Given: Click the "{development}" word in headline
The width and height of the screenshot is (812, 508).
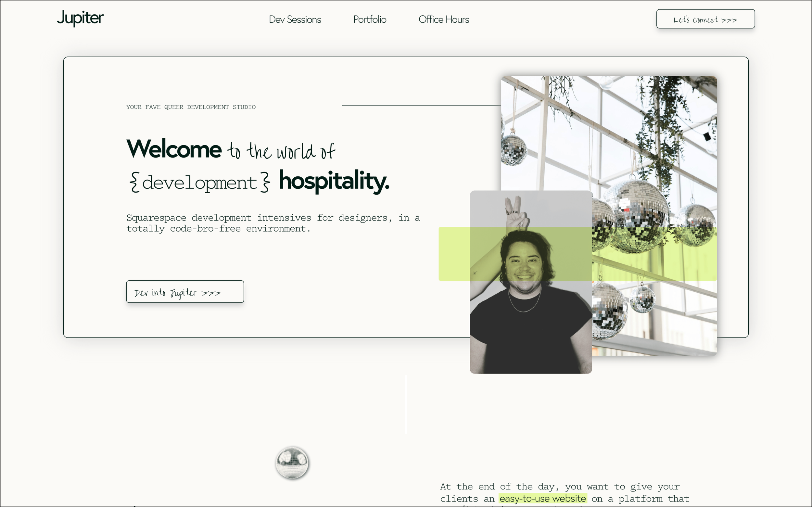Looking at the screenshot, I should (x=199, y=183).
